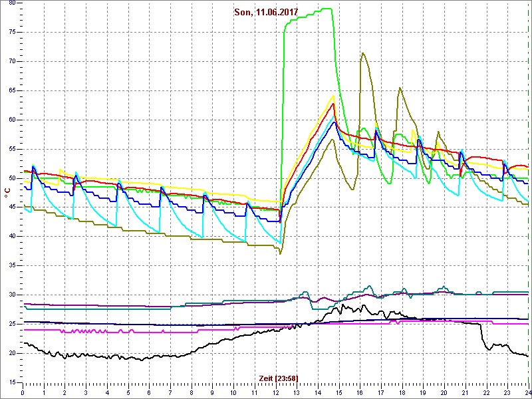The height and width of the screenshot is (399, 532).
Task: Select the 25 value on the temperature axis
Action: point(12,325)
